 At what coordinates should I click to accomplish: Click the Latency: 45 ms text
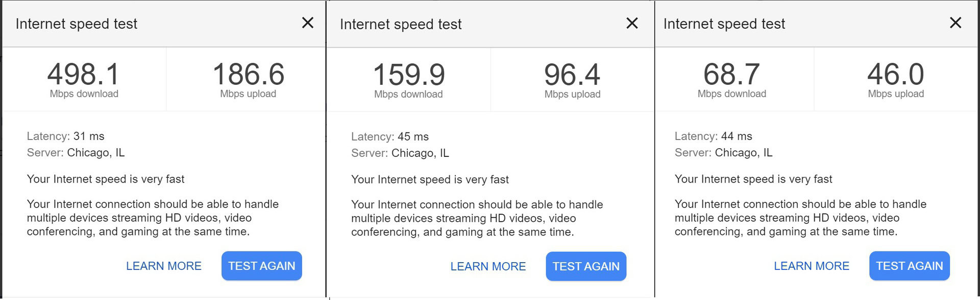390,137
